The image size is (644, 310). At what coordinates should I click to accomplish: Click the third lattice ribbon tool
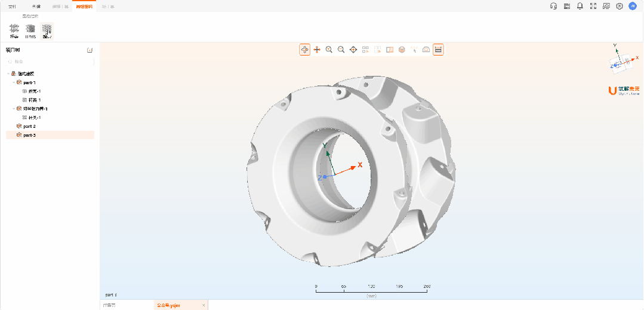(47, 31)
